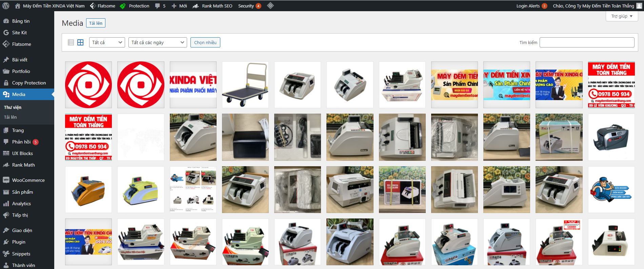The width and height of the screenshot is (644, 269).
Task: Click the Bài viết pin icon
Action: point(6,60)
